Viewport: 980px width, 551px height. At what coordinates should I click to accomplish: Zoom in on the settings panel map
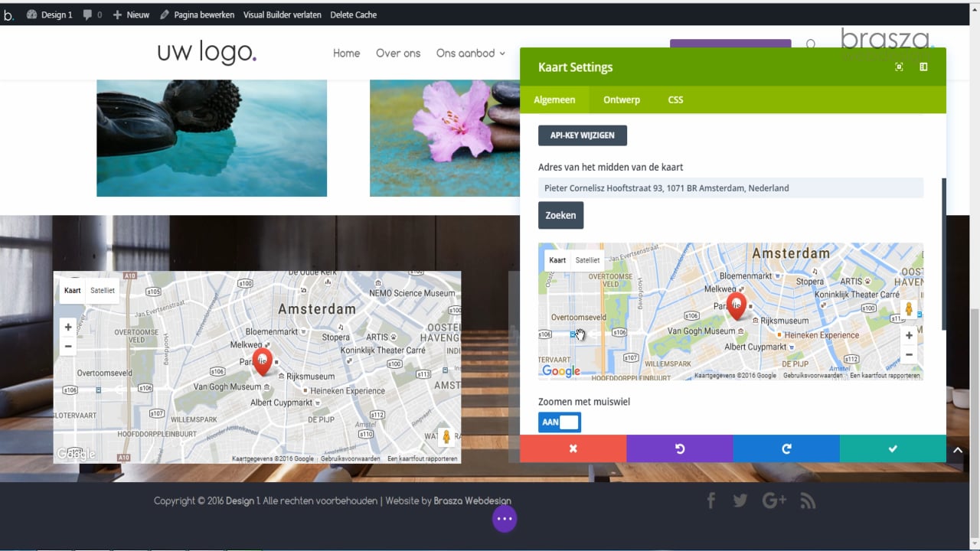click(909, 335)
